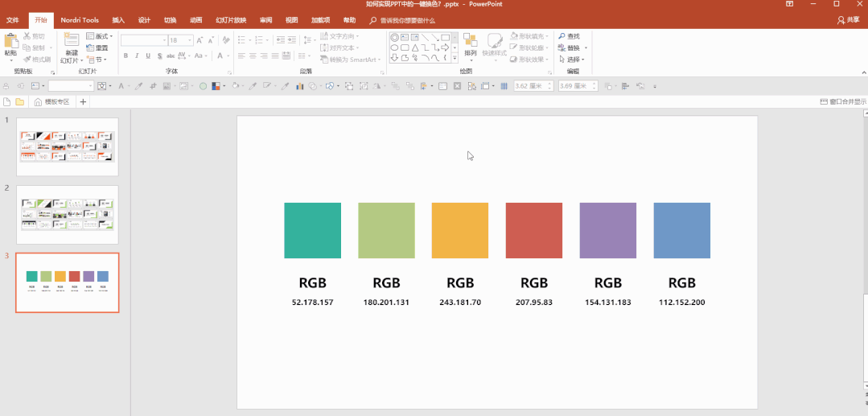Click the grid lines icon in quick toolbar
This screenshot has width=868, height=416.
504,86
